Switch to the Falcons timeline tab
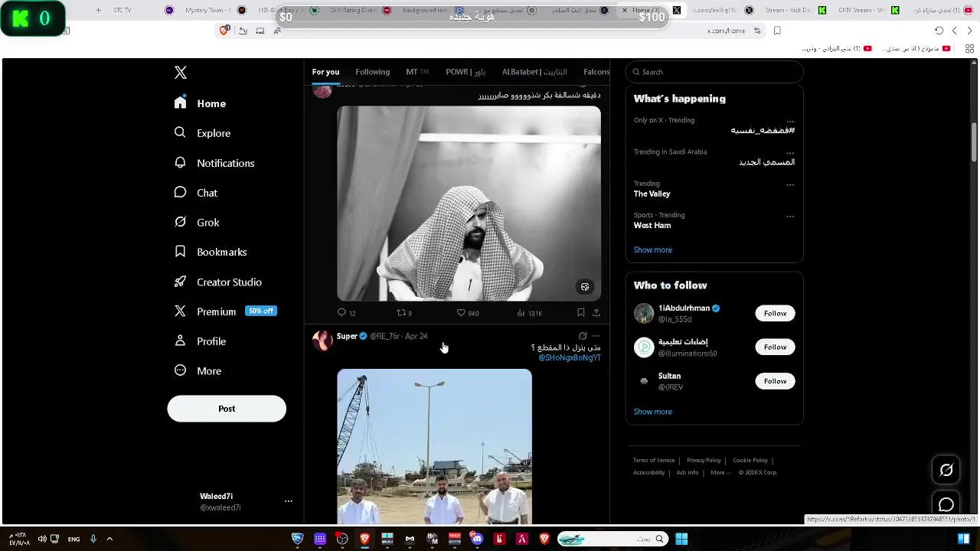The width and height of the screenshot is (980, 551). [x=596, y=72]
